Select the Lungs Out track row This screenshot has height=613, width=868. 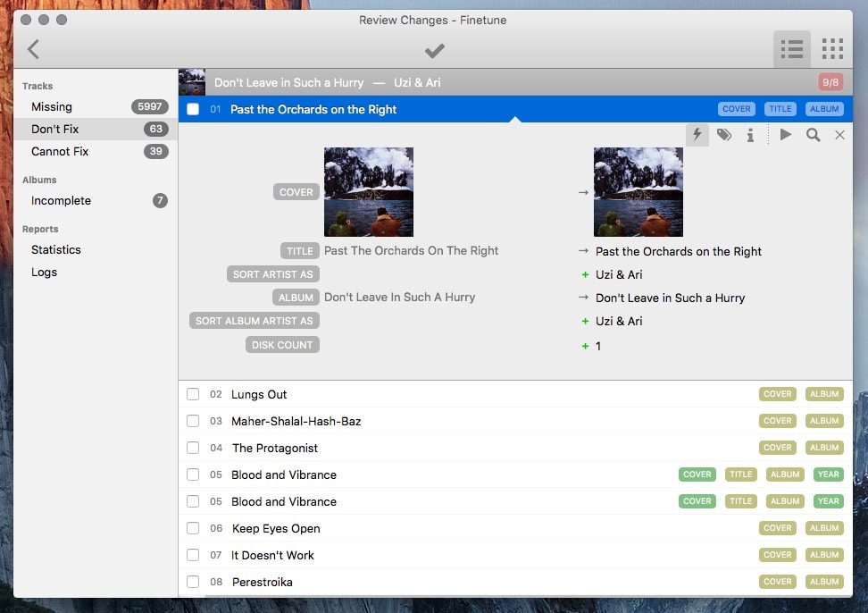515,394
